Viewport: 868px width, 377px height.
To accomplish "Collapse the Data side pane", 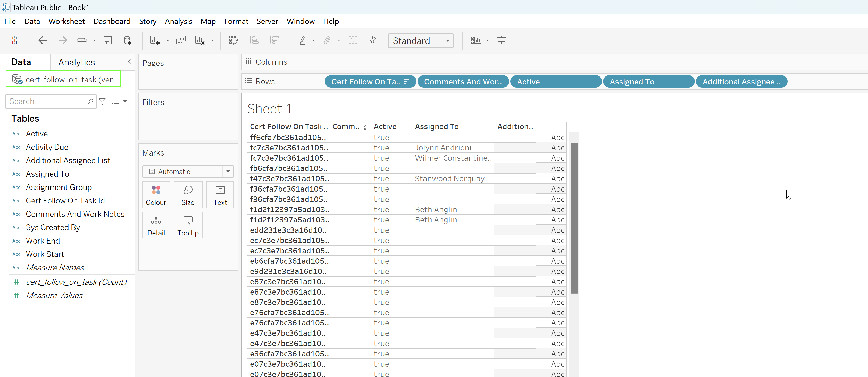I will [129, 62].
